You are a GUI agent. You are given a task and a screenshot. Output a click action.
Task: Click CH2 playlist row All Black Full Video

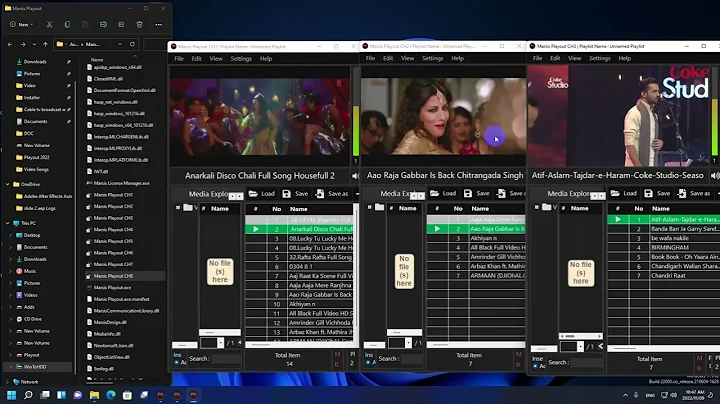click(x=476, y=247)
